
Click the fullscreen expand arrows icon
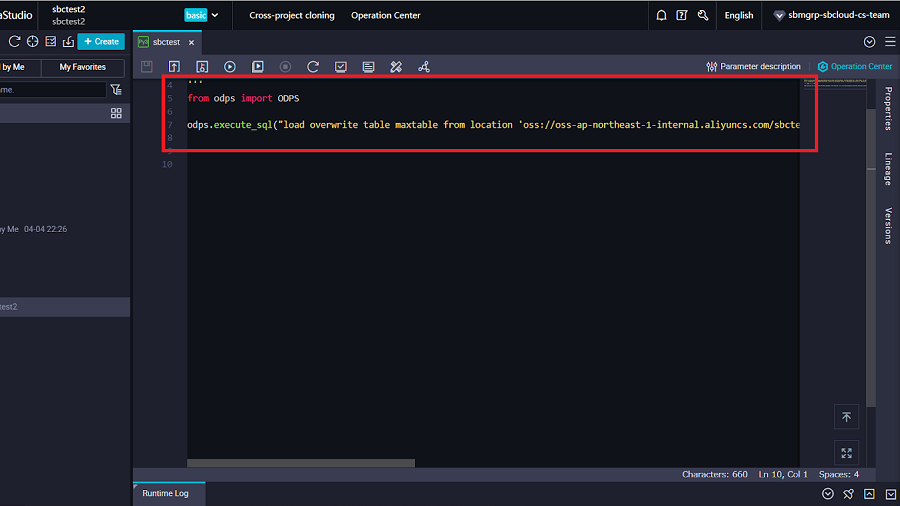click(846, 452)
